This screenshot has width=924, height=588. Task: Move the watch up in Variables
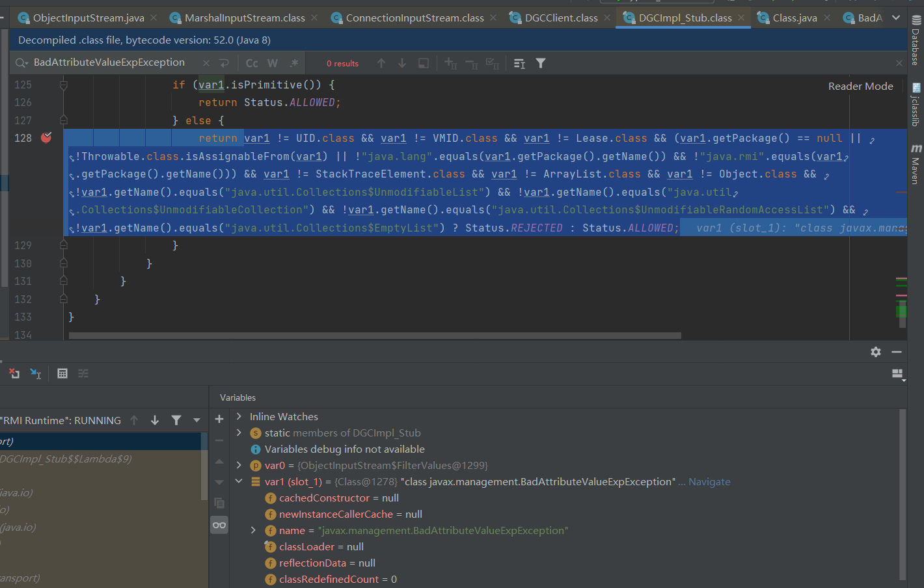pyautogui.click(x=219, y=461)
